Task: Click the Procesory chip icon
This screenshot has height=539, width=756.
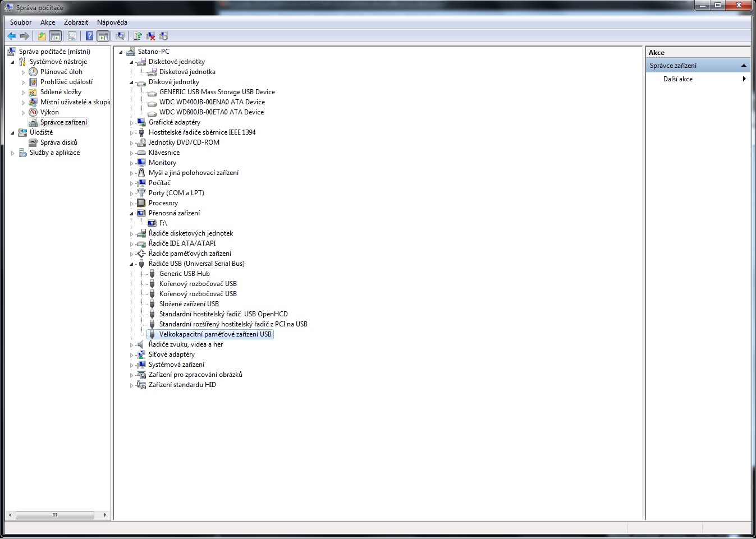Action: click(141, 203)
